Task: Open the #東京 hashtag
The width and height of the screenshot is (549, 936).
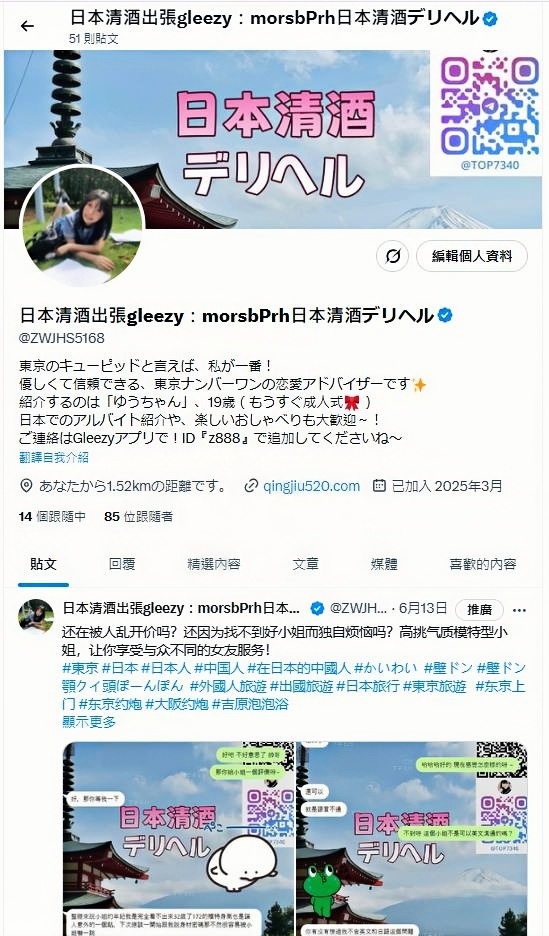Action: click(80, 668)
